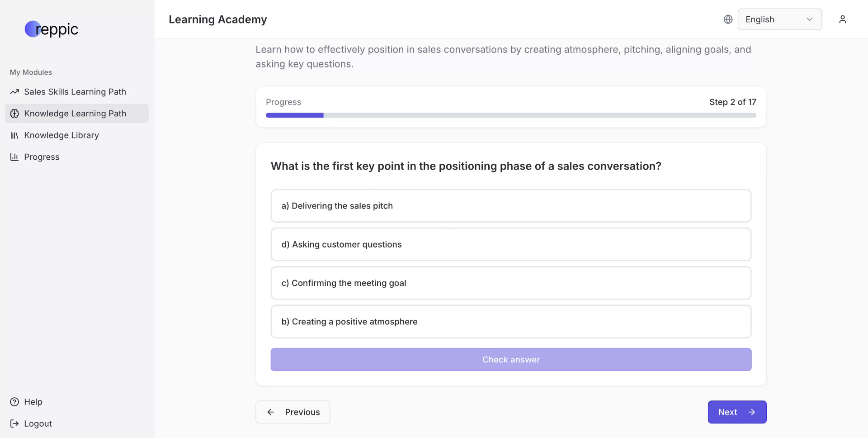Click the Logout arrow icon
The image size is (868, 438).
(x=14, y=424)
